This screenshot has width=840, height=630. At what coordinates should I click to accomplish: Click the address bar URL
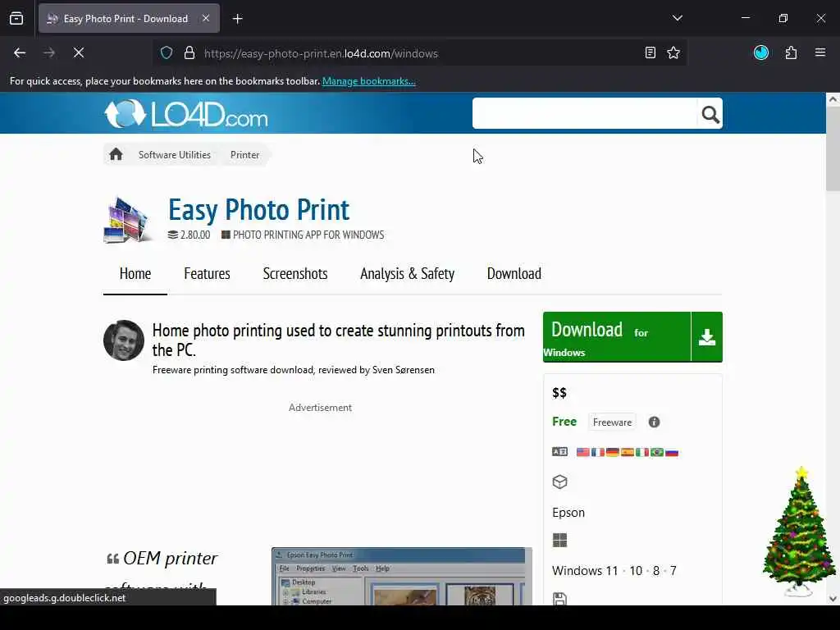pyautogui.click(x=321, y=53)
